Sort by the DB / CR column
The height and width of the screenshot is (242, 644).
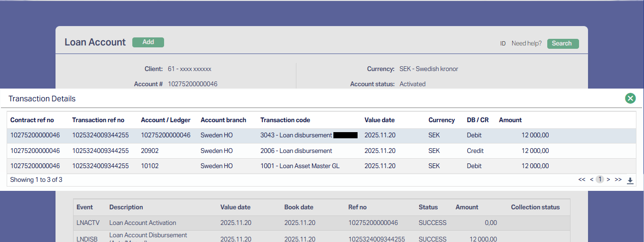pyautogui.click(x=478, y=120)
